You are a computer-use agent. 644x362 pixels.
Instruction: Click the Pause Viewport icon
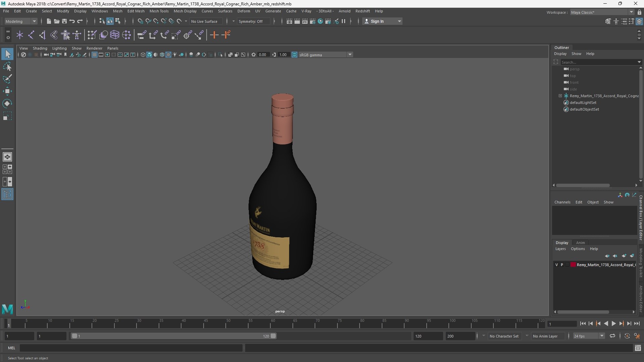point(343,21)
